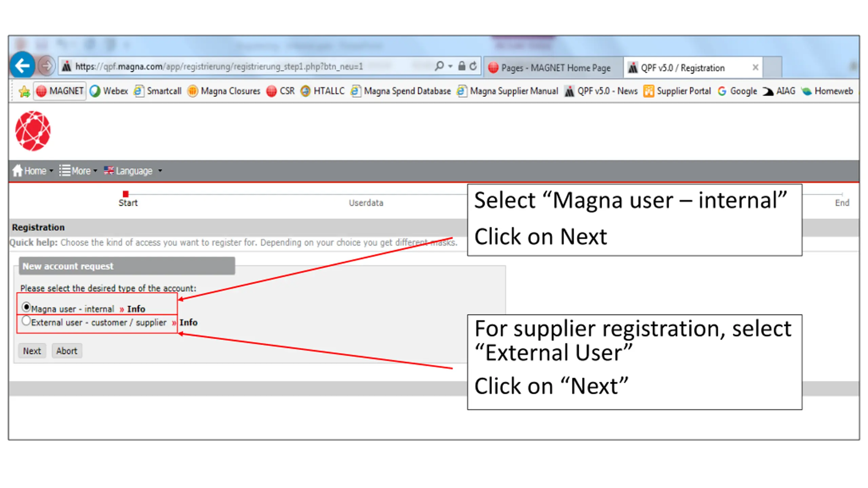Click the Next button
868x488 pixels.
pos(32,351)
